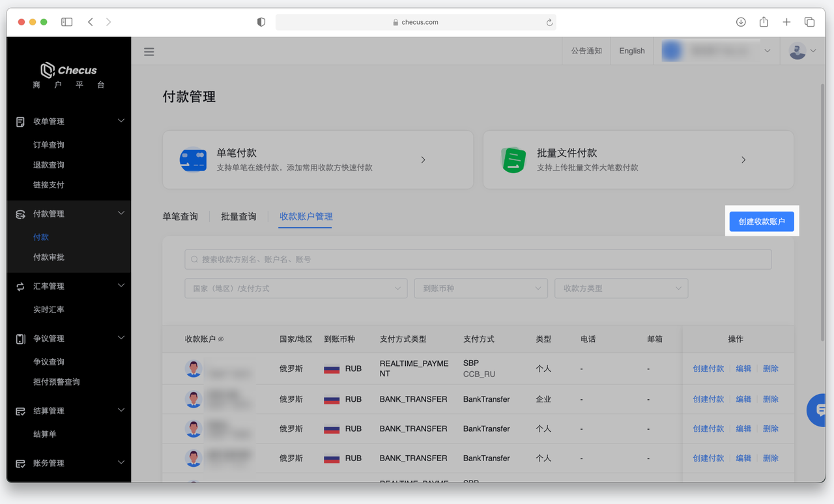Screen dimensions: 834x504
Task: Open the 到账币种 currency dropdown
Action: point(481,288)
